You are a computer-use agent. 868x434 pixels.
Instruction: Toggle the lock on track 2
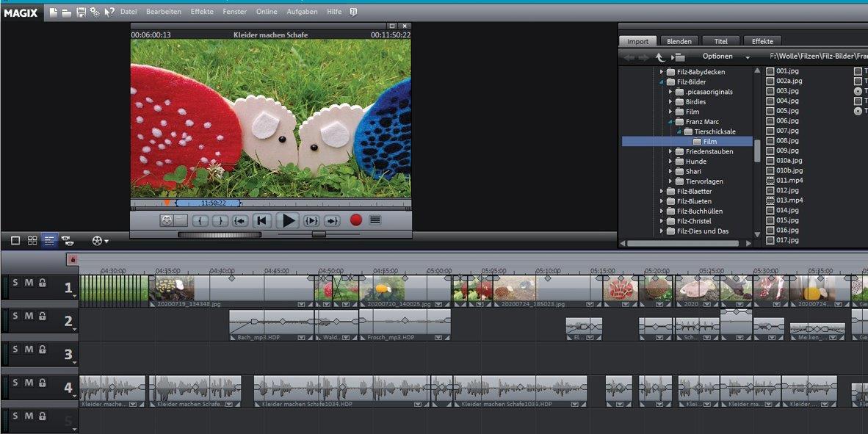point(43,316)
